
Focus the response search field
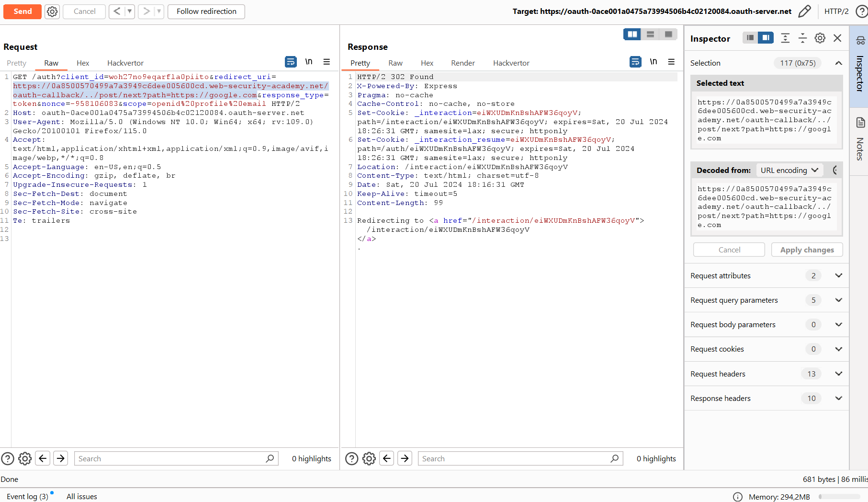click(x=520, y=458)
